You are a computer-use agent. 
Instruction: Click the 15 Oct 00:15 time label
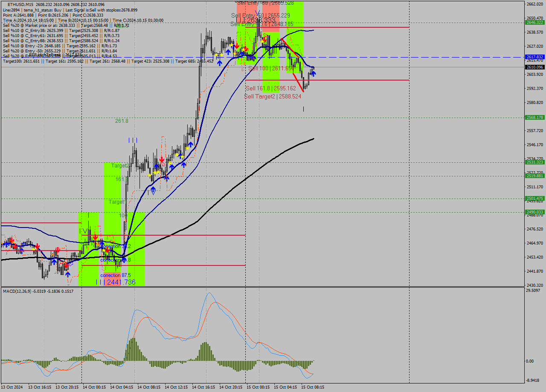[258, 387]
